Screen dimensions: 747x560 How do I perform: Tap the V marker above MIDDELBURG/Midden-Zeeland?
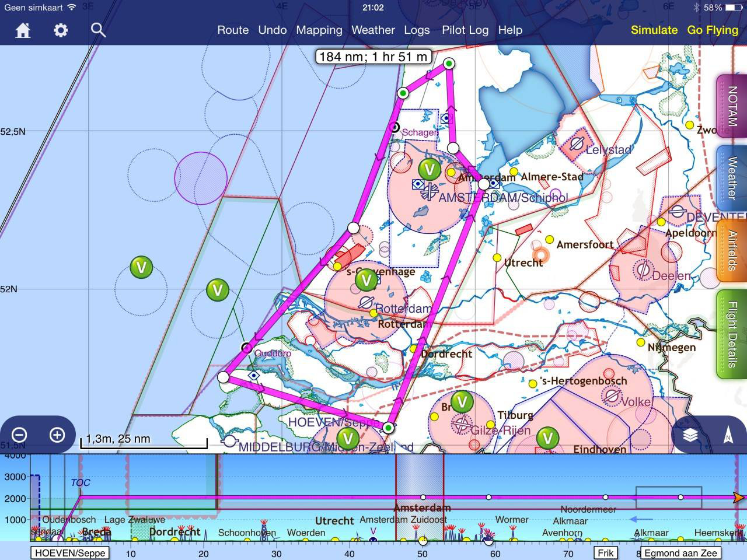pyautogui.click(x=348, y=438)
